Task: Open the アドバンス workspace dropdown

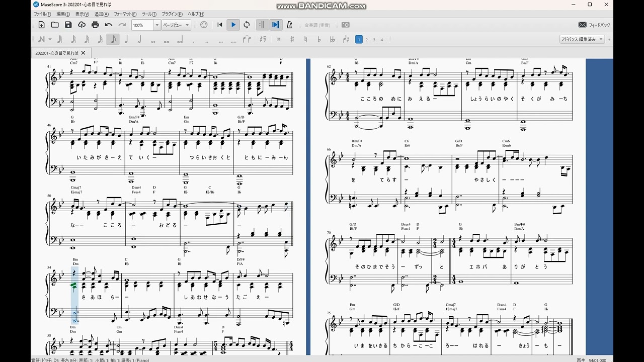Action: click(582, 39)
